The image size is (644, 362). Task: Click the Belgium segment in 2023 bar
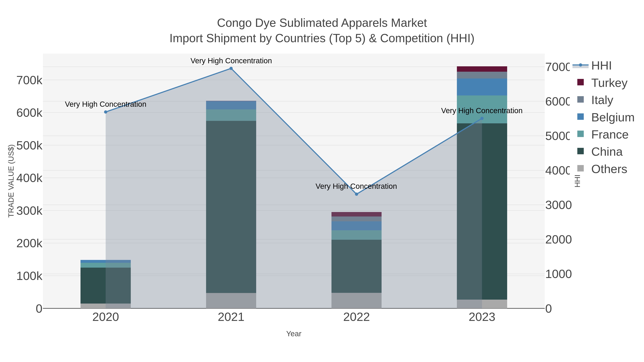[482, 87]
